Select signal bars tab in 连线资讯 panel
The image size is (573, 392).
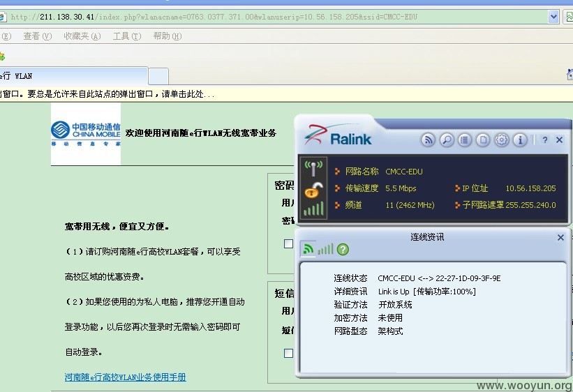coord(325,249)
